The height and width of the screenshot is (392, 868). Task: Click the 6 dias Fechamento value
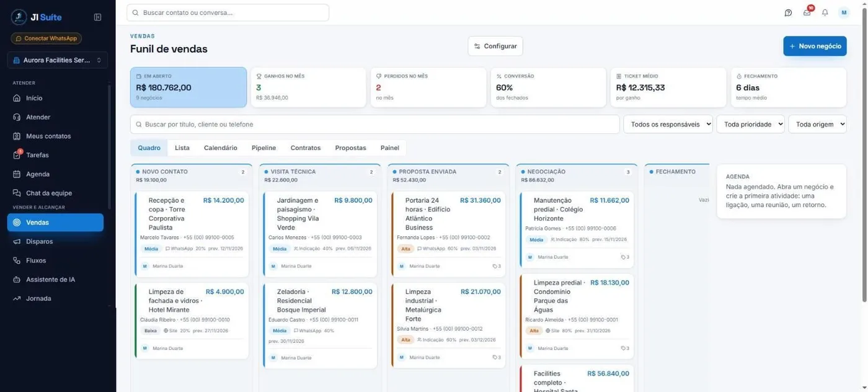(747, 87)
